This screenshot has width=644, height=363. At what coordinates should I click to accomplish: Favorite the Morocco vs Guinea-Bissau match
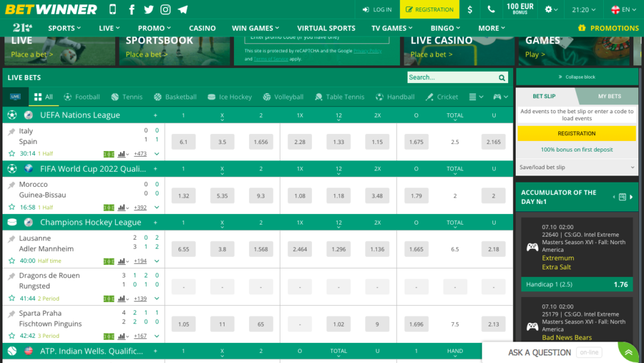tap(12, 208)
